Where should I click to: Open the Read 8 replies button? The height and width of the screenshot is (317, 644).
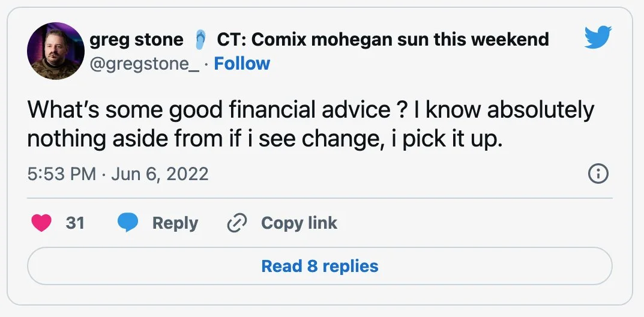(319, 266)
